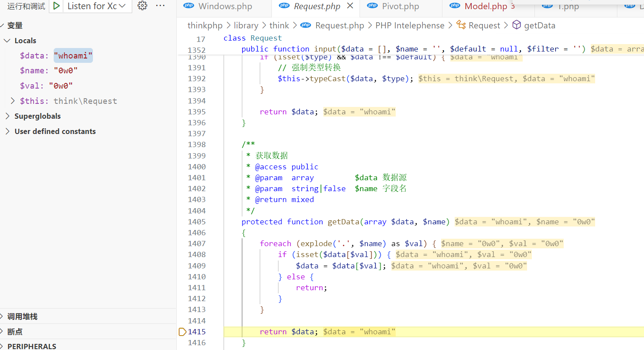Click PHP icon in breadcrumb before Request.php
Viewport: 644px width, 350px height.
click(305, 25)
